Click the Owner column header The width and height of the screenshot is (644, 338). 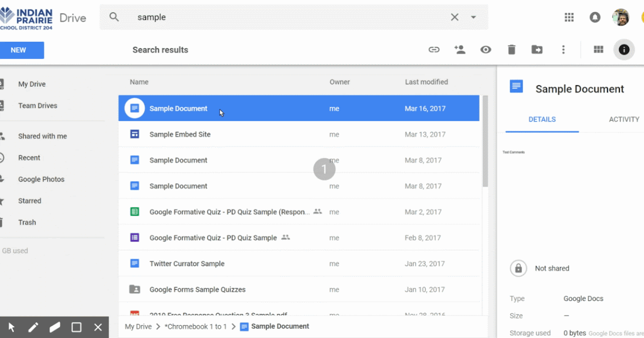click(x=340, y=82)
